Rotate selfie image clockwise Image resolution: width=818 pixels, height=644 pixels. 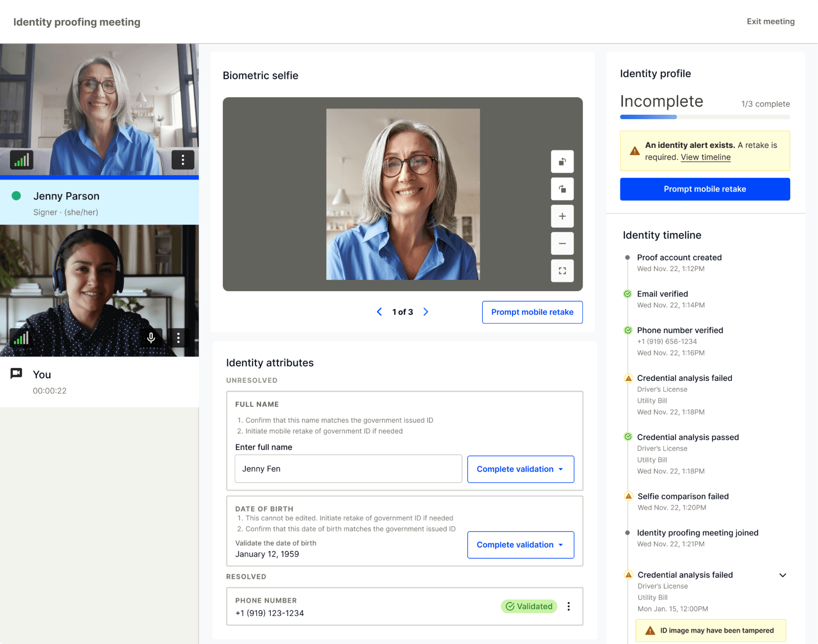[x=562, y=189]
